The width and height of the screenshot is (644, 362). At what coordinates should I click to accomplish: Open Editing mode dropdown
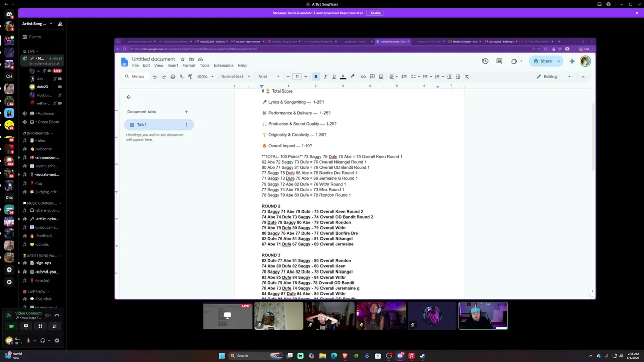tap(553, 77)
